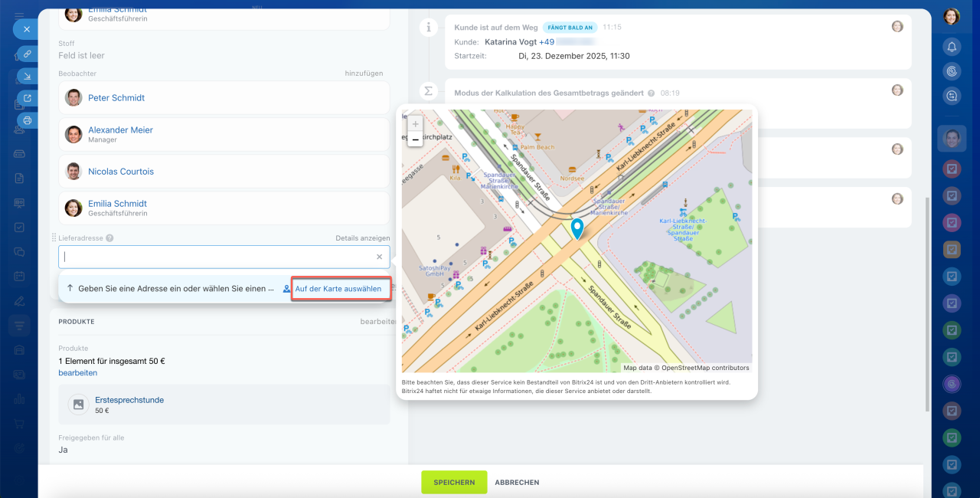This screenshot has height=498, width=980.
Task: Expand Details anzeigen for the delivery address
Action: 362,238
